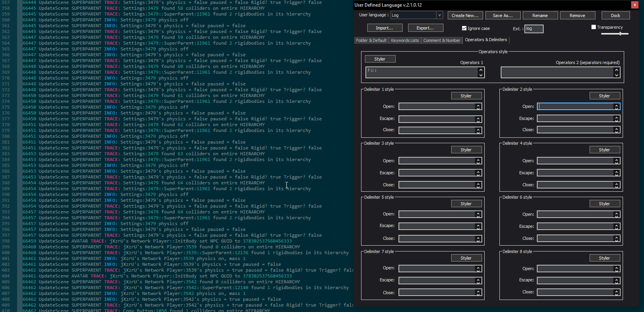
Task: Click Delimiter 5 Close scroll arrows
Action: pyautogui.click(x=478, y=239)
